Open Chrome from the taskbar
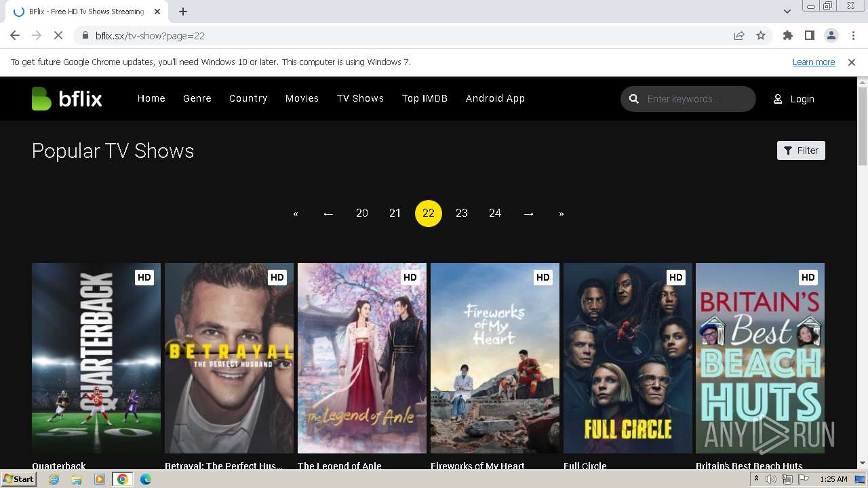868x488 pixels. 123,479
